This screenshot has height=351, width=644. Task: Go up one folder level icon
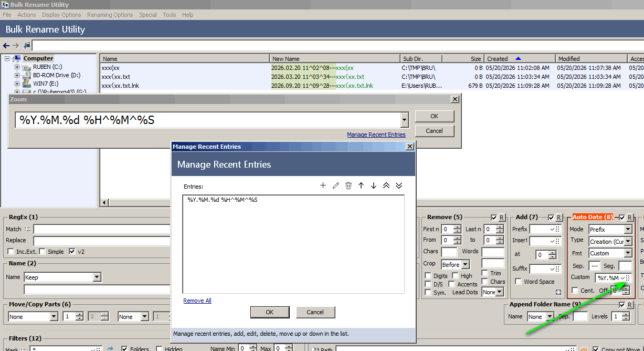(x=26, y=46)
